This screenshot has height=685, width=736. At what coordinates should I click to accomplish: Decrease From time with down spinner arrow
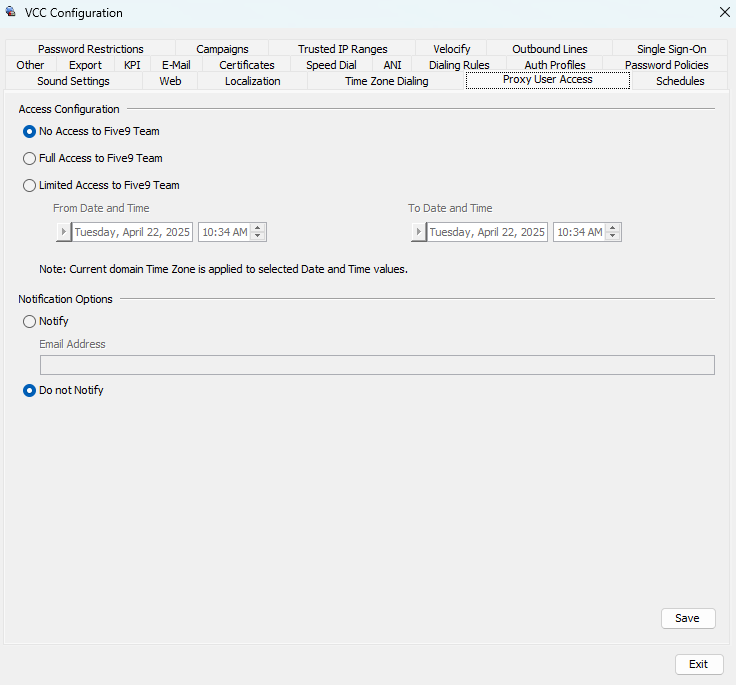[258, 236]
